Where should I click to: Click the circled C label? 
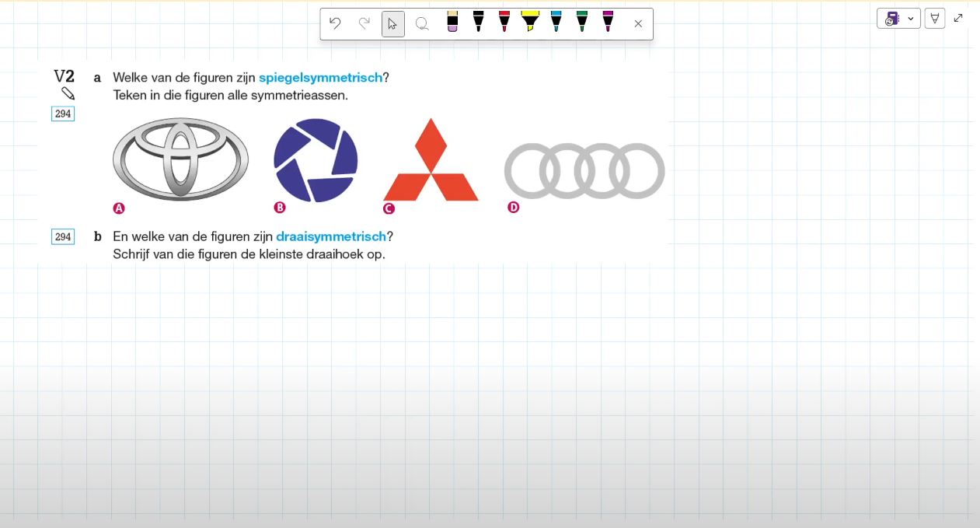point(389,208)
